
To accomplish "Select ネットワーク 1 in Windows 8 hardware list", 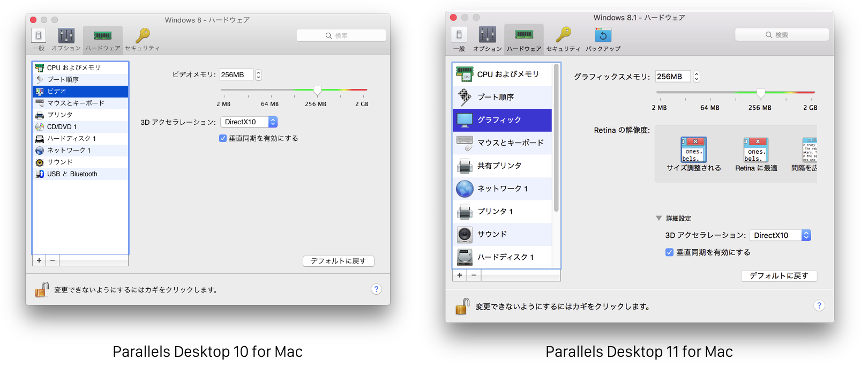I will coord(80,150).
